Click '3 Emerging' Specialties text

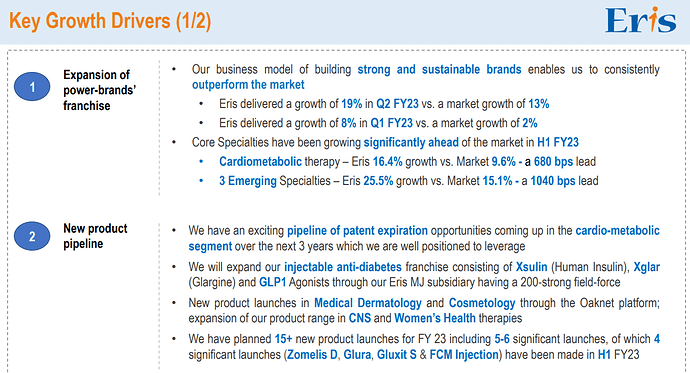click(248, 181)
